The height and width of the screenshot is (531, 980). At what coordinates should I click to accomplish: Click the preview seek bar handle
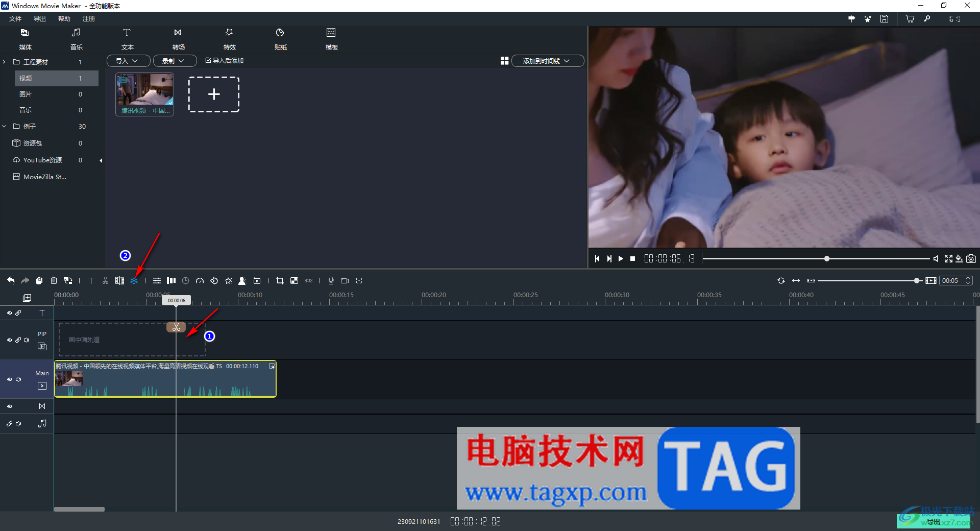tap(827, 259)
